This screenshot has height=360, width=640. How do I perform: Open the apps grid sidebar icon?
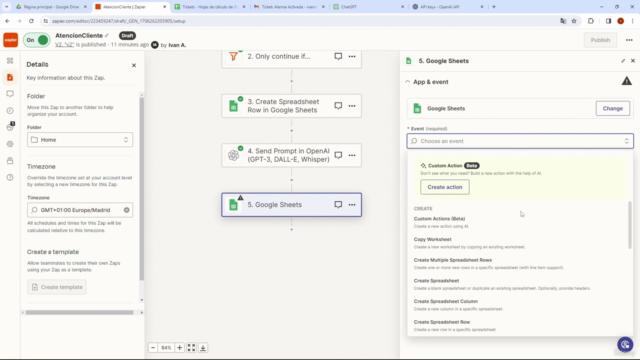(10, 60)
